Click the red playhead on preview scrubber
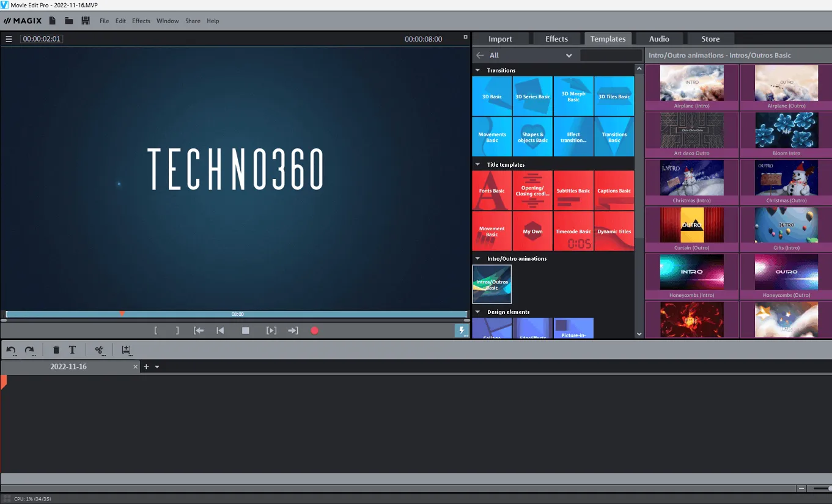This screenshot has height=504, width=832. tap(122, 313)
